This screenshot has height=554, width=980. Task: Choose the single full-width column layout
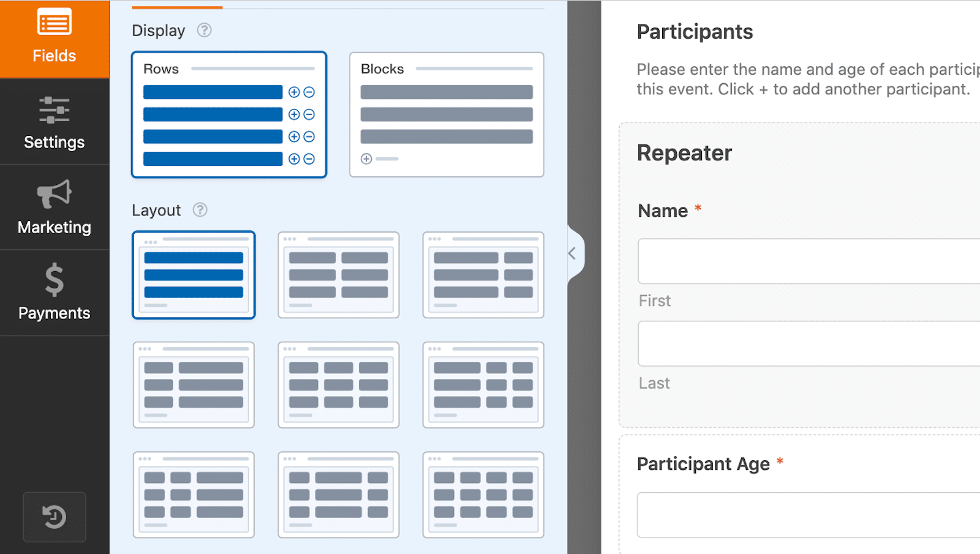click(194, 275)
